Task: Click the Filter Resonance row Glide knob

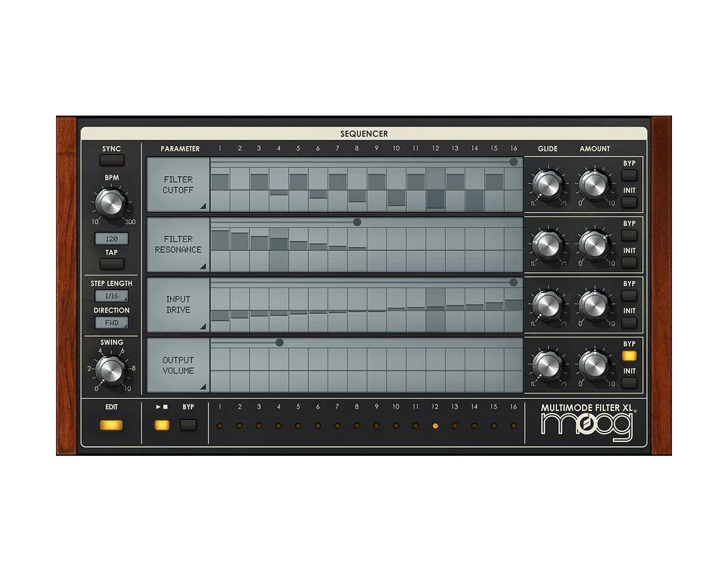Action: tap(548, 245)
